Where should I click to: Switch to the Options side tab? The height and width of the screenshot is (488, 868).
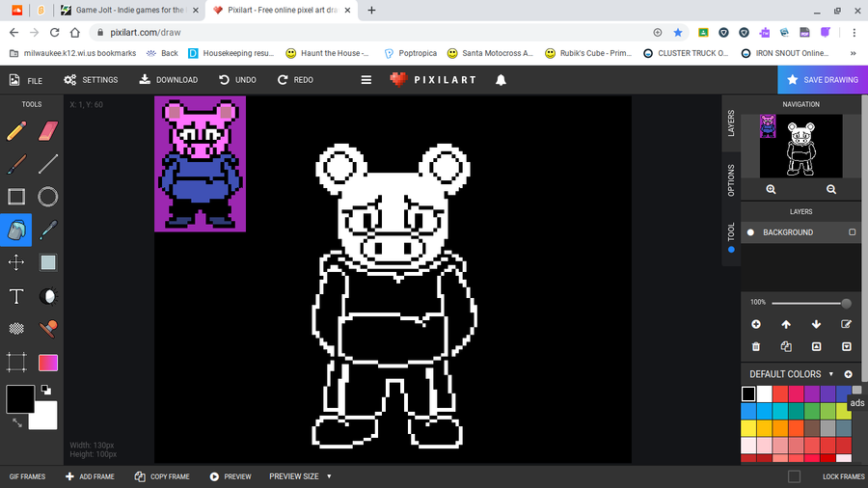click(731, 180)
